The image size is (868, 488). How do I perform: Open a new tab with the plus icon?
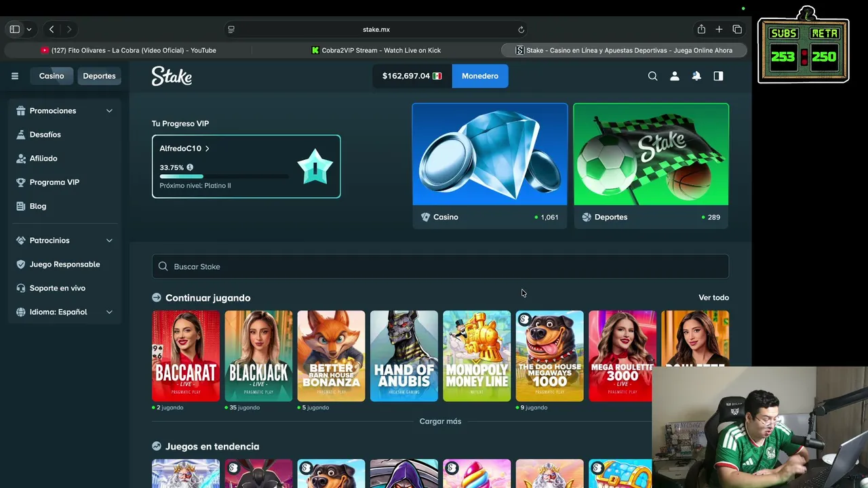point(719,29)
